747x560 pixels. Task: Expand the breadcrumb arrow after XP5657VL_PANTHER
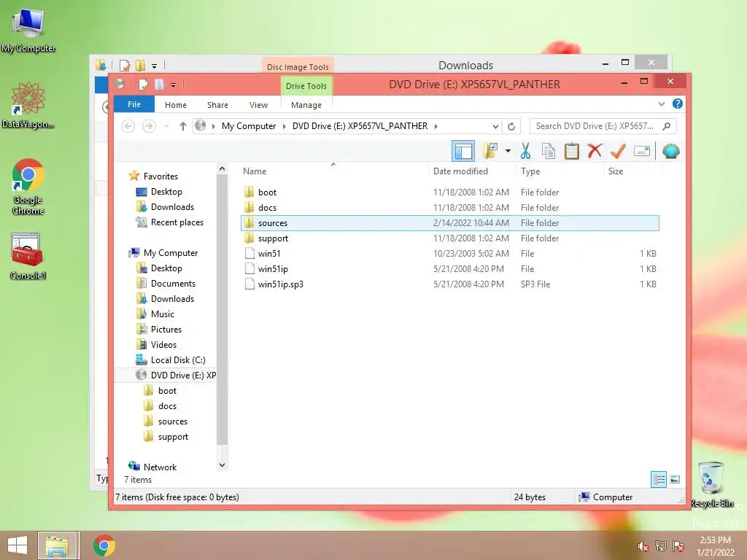coord(436,126)
